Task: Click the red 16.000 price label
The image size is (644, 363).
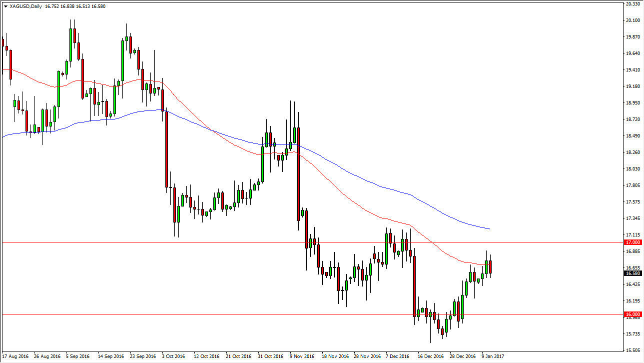Action: pyautogui.click(x=632, y=314)
